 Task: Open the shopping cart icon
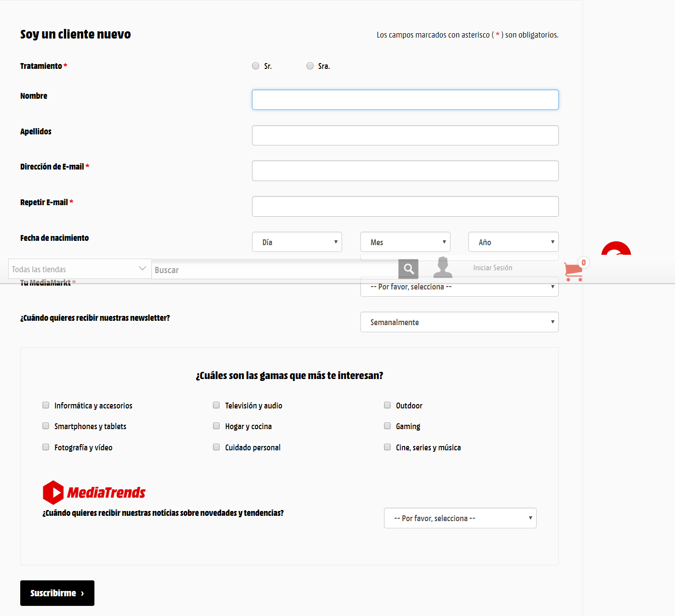coord(573,272)
